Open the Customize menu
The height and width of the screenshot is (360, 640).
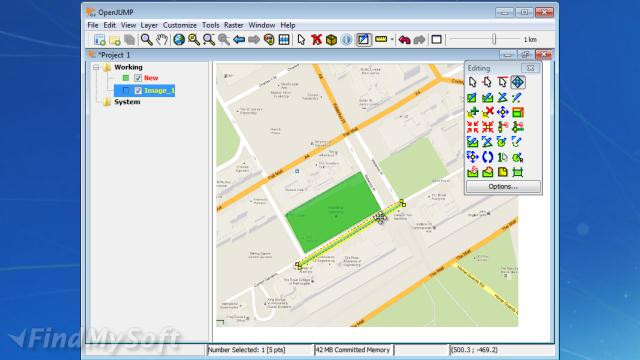(180, 25)
